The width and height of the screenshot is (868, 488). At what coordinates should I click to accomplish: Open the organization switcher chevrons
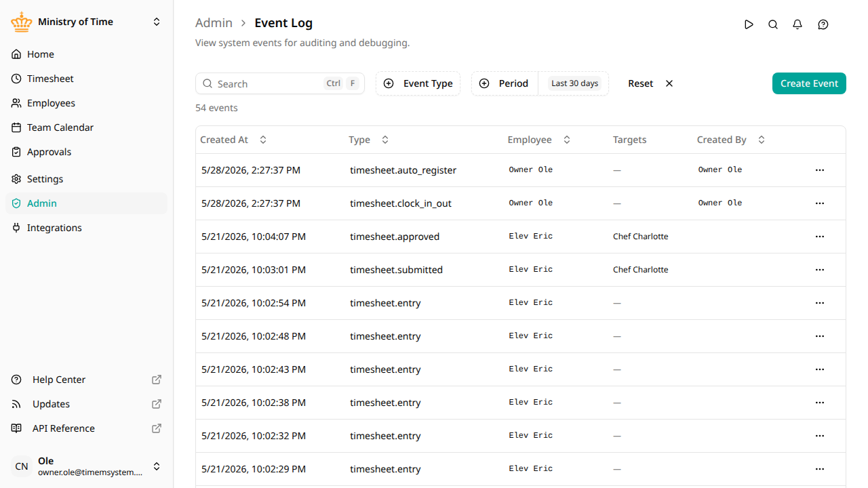click(x=157, y=22)
